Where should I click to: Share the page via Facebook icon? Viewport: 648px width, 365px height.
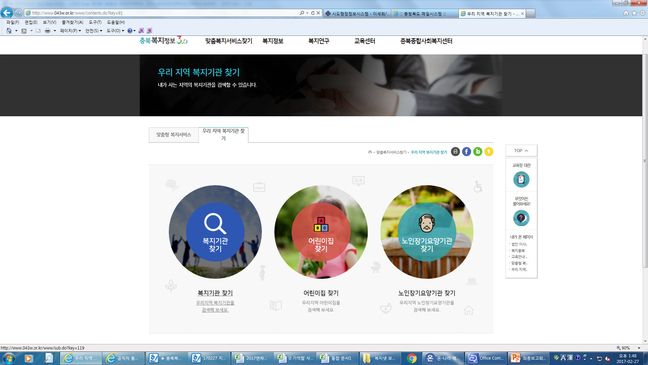click(466, 152)
